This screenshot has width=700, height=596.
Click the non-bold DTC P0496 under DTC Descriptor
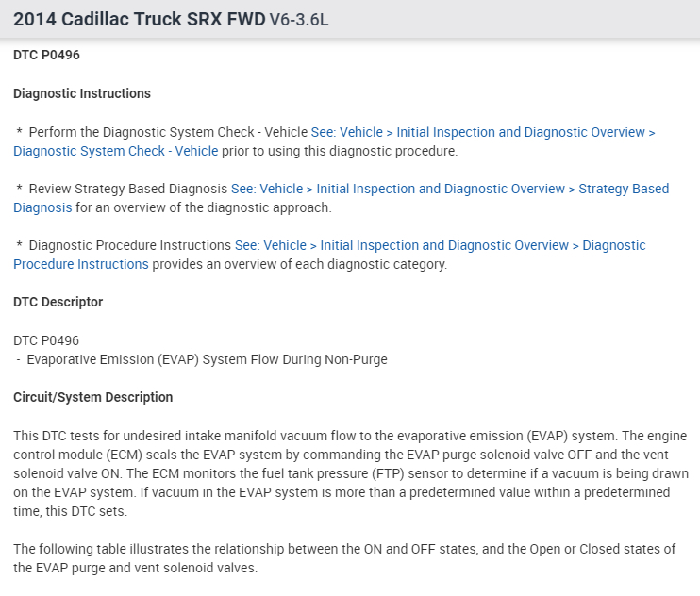[x=46, y=340]
